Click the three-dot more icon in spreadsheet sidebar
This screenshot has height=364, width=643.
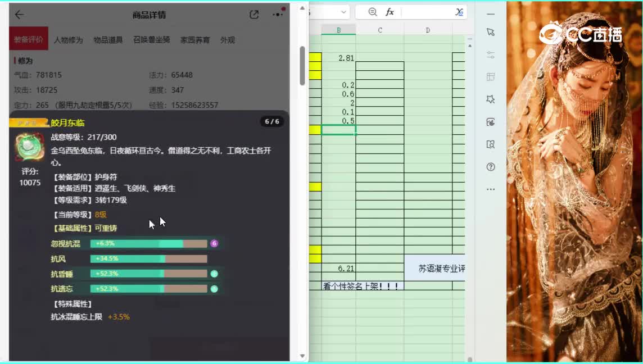pyautogui.click(x=491, y=189)
